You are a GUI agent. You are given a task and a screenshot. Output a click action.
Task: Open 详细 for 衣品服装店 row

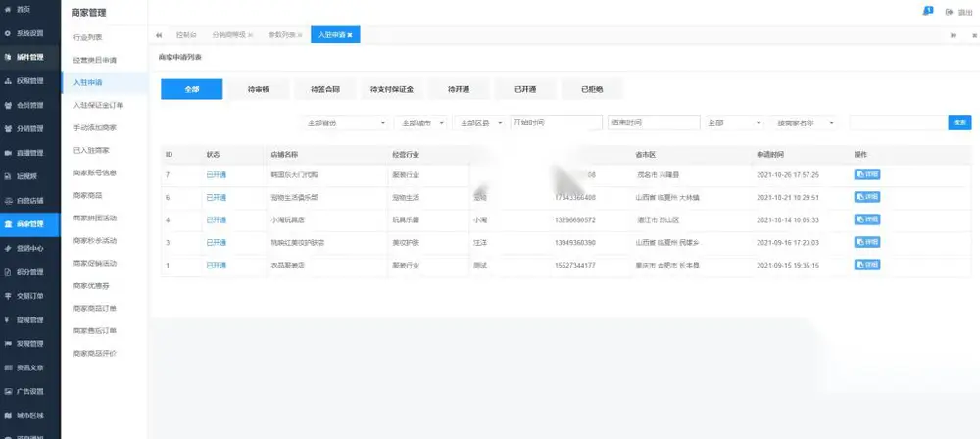pos(867,265)
